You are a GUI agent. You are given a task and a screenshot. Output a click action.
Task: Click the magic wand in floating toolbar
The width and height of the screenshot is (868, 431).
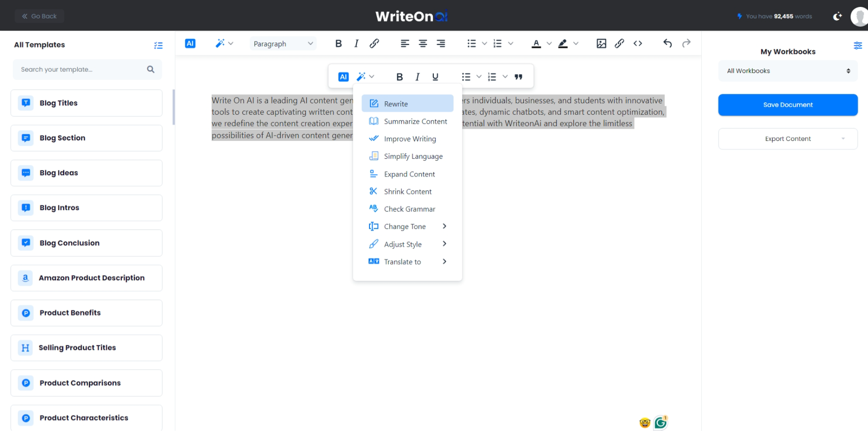pyautogui.click(x=361, y=77)
